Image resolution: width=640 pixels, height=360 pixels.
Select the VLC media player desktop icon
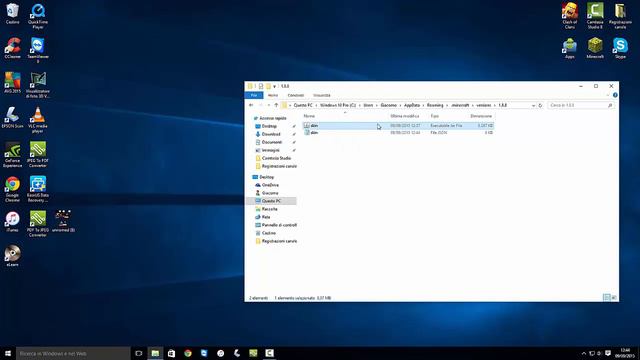38,120
